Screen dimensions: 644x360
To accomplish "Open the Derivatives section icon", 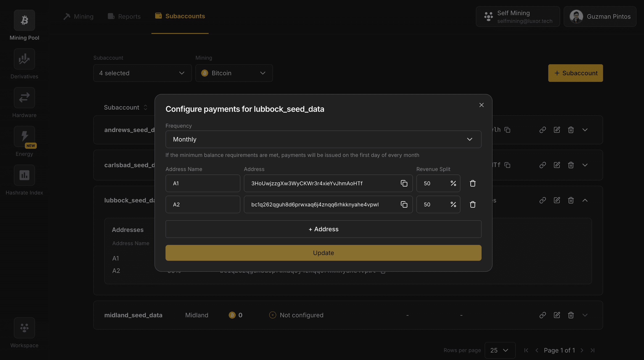I will 24,59.
